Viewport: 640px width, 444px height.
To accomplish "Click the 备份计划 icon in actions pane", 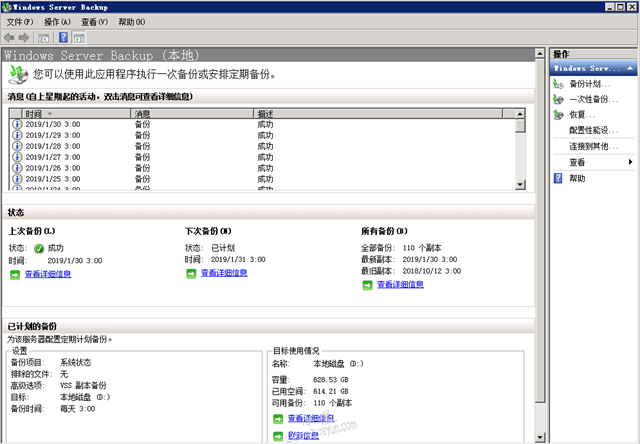I will (558, 84).
